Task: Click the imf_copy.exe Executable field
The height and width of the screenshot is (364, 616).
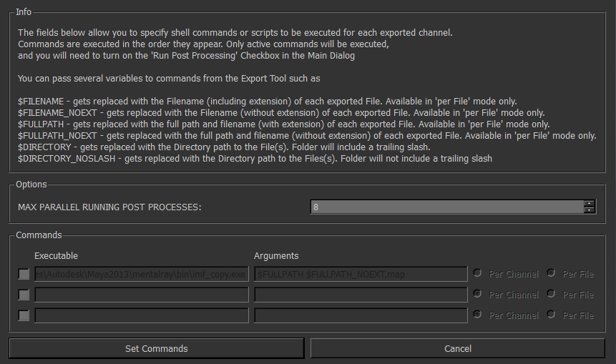Action: [x=141, y=274]
